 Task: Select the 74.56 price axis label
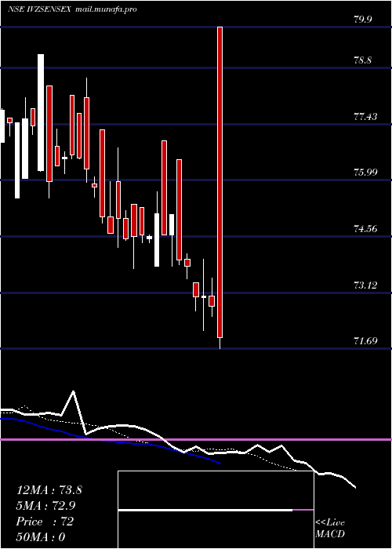(365, 229)
